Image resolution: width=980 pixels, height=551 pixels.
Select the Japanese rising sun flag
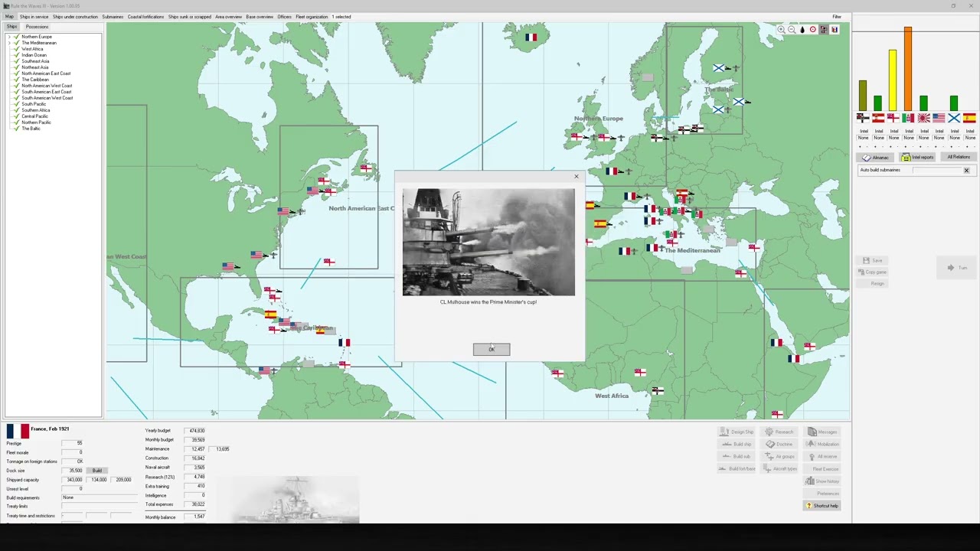click(x=924, y=118)
